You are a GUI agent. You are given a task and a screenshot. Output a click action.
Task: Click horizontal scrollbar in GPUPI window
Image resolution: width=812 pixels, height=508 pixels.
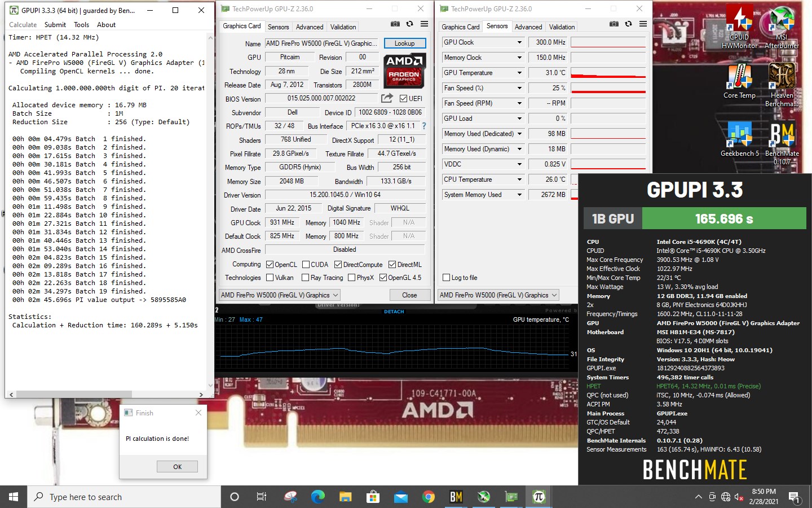[x=74, y=394]
